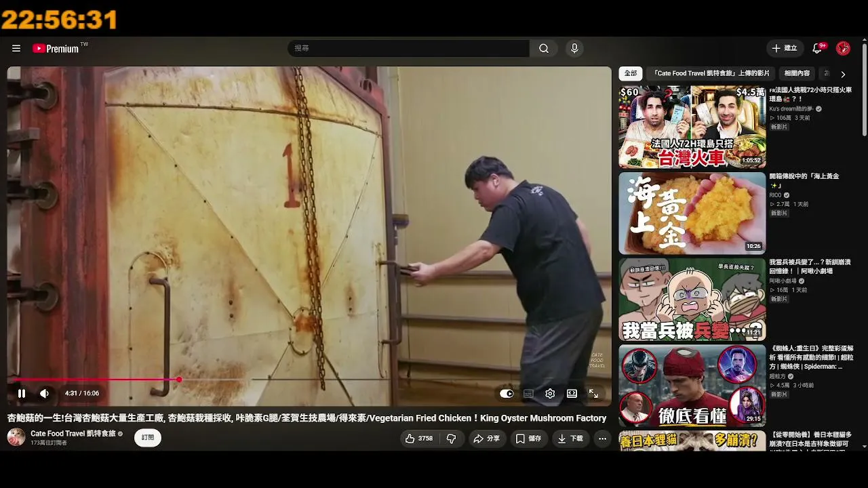This screenshot has width=868, height=488.
Task: Open the notifications bell
Action: click(x=817, y=48)
